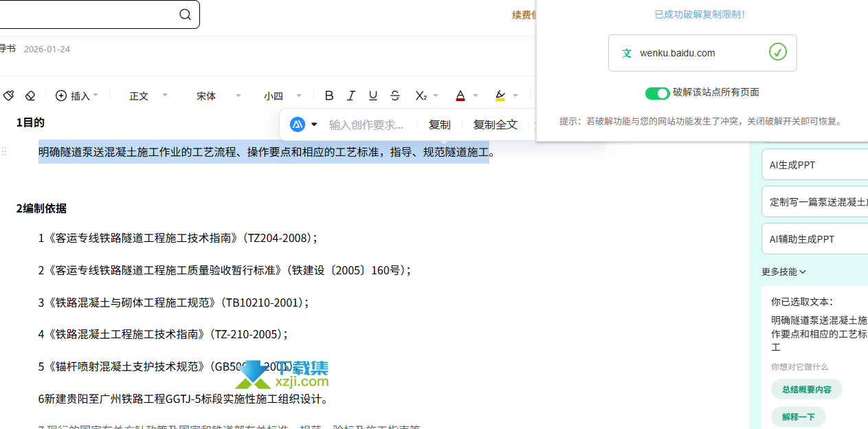
Task: Click line with TZ204-2008
Action: [177, 238]
